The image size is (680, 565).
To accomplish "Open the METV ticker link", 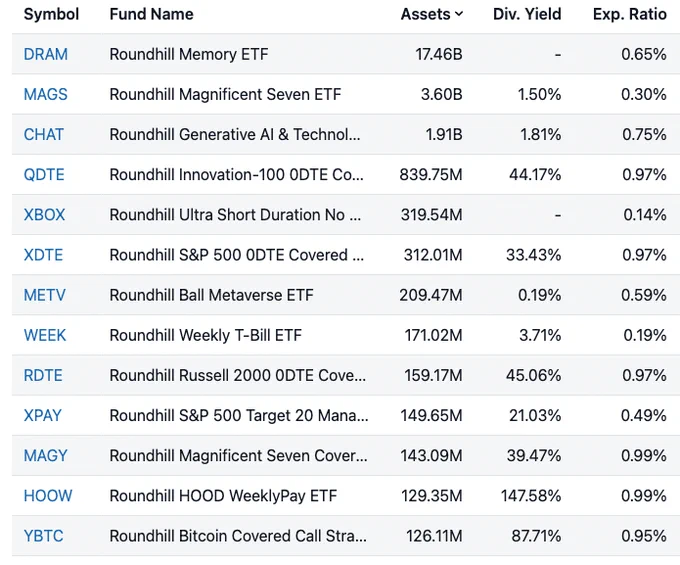I will pyautogui.click(x=44, y=295).
